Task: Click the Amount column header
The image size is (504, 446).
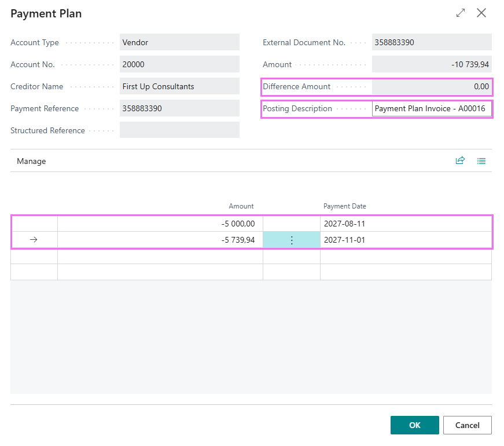Action: point(241,206)
